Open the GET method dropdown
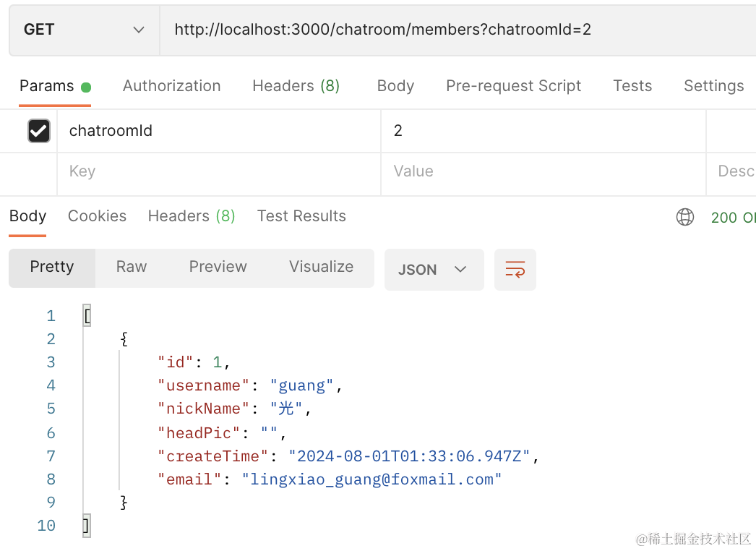Screen dimensions: 756x551 pyautogui.click(x=84, y=30)
